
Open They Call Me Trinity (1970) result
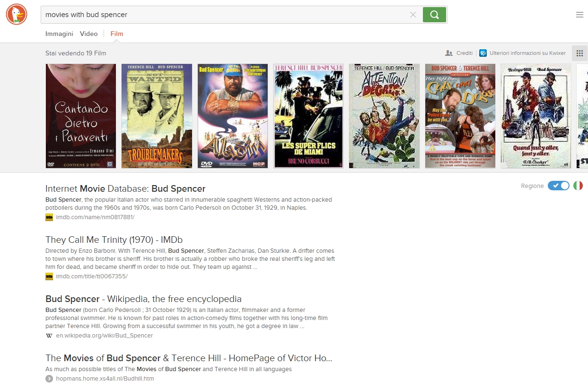114,240
